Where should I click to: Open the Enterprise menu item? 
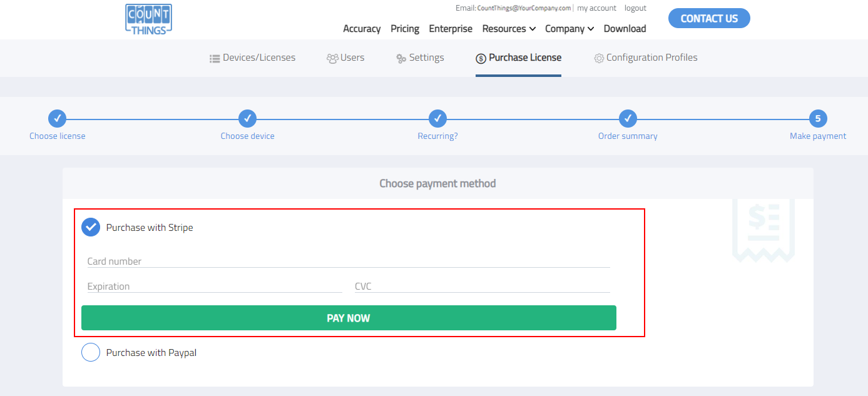[x=451, y=29]
